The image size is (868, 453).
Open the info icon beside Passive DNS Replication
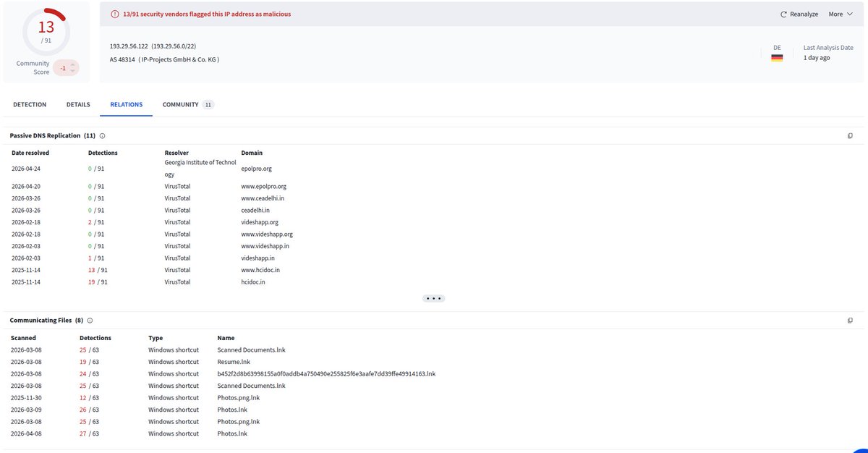click(x=103, y=135)
